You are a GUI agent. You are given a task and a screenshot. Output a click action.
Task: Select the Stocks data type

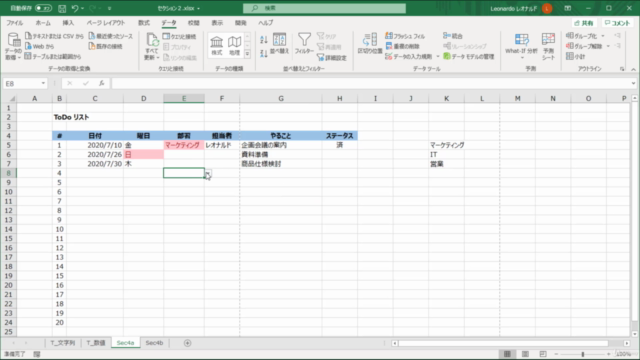pos(217,45)
